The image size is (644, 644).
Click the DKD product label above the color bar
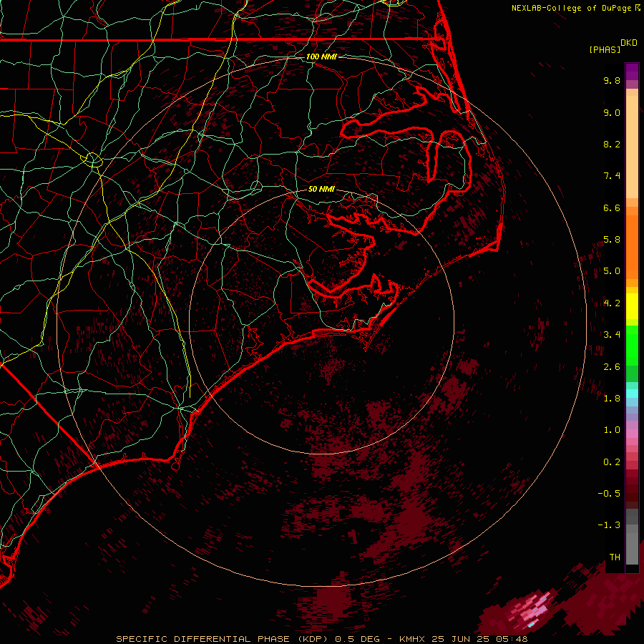coord(629,43)
